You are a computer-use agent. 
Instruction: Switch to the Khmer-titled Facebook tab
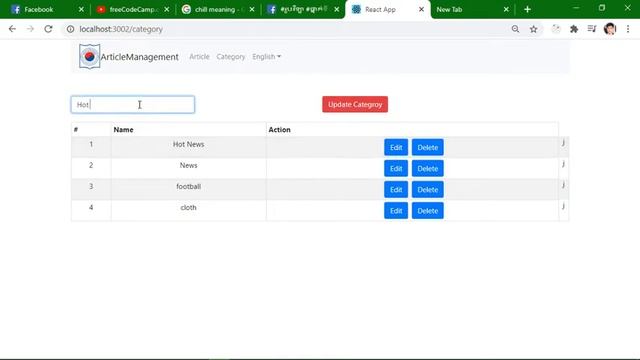303,9
